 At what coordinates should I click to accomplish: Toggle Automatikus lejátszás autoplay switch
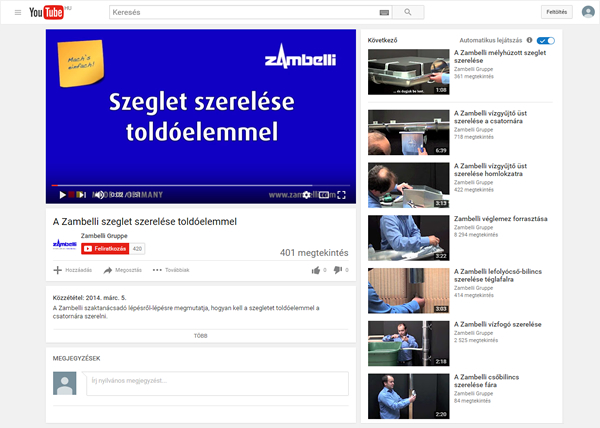pos(546,41)
